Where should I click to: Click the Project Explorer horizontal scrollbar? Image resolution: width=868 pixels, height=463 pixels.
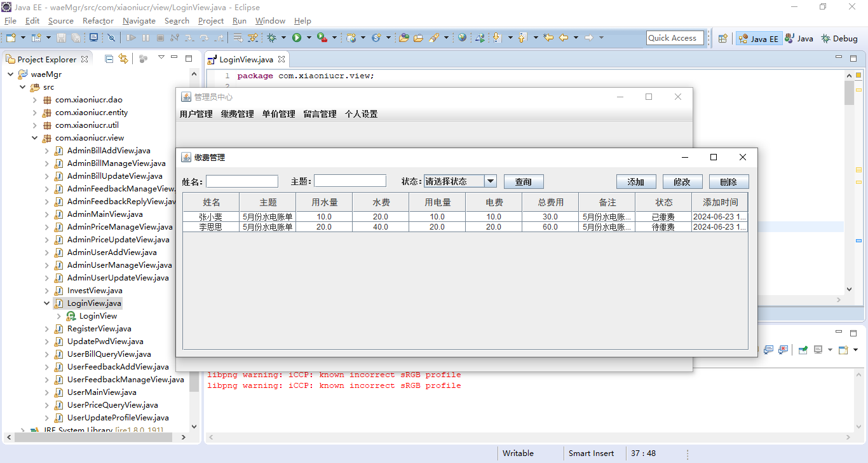(x=95, y=437)
